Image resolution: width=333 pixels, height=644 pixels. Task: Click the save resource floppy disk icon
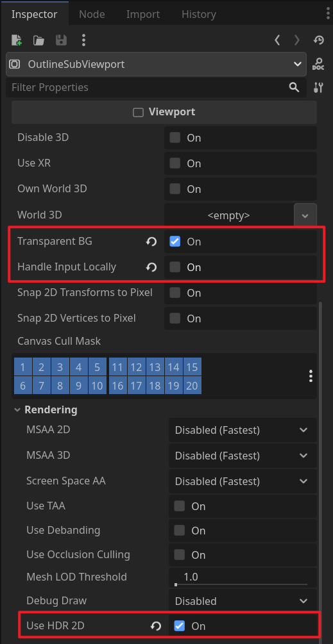61,40
